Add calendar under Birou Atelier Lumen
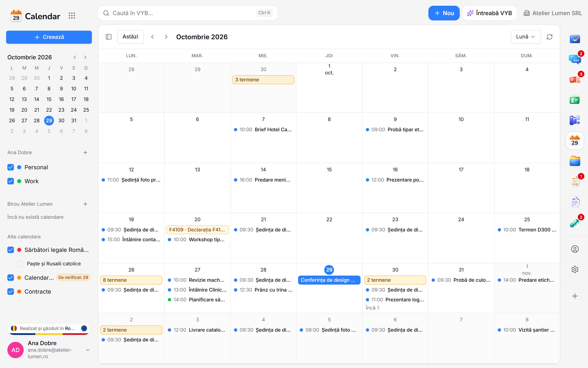Image resolution: width=588 pixels, height=368 pixels. (x=85, y=204)
